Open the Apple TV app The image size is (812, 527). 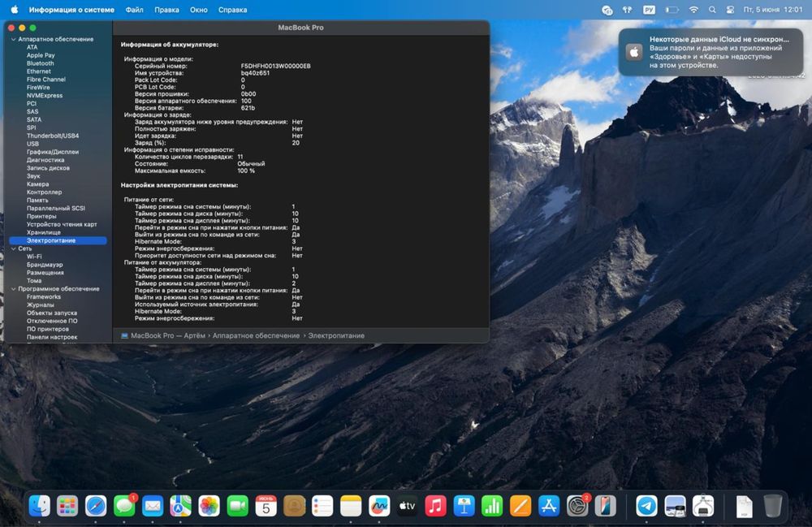(x=407, y=506)
